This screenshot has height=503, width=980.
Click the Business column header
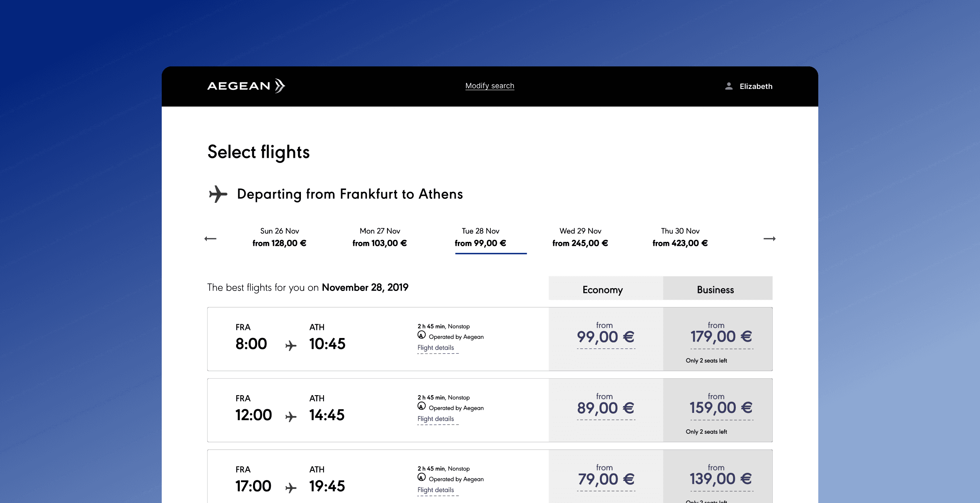pos(715,290)
